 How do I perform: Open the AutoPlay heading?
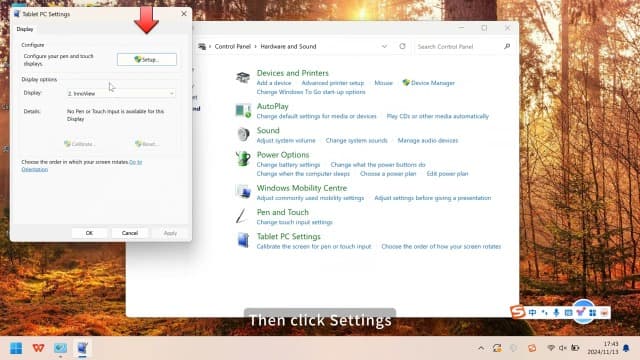point(273,106)
